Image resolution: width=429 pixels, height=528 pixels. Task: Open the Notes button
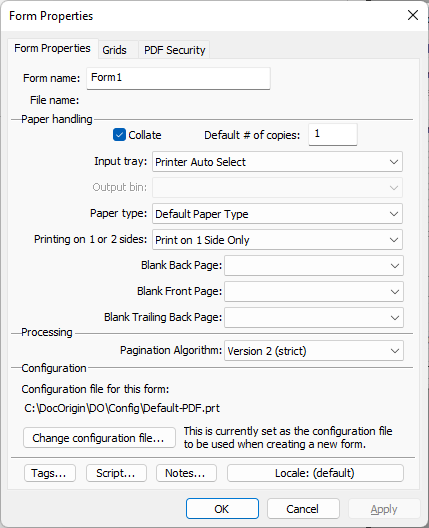point(186,473)
